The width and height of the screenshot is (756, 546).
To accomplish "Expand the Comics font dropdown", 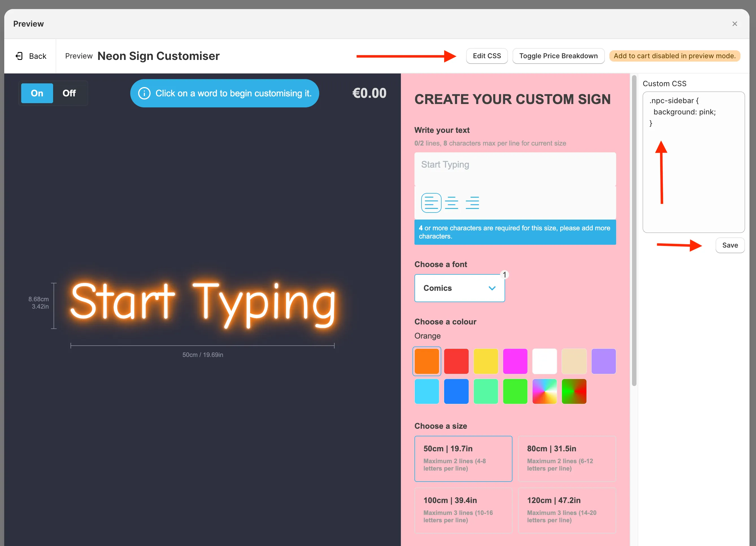I will coord(459,288).
